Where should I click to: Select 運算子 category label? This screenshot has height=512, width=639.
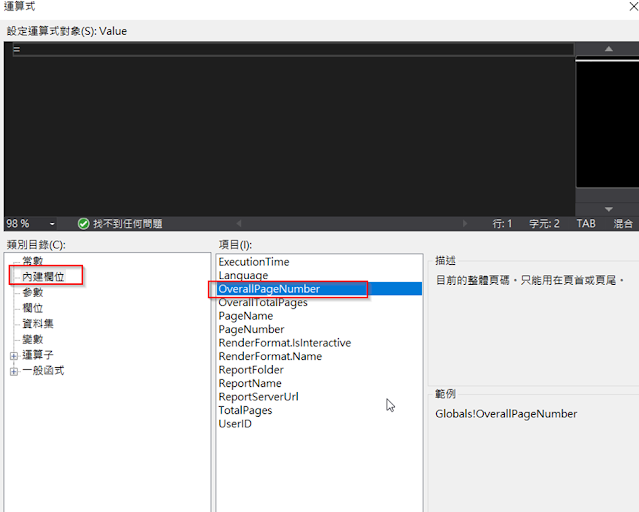pyautogui.click(x=38, y=355)
